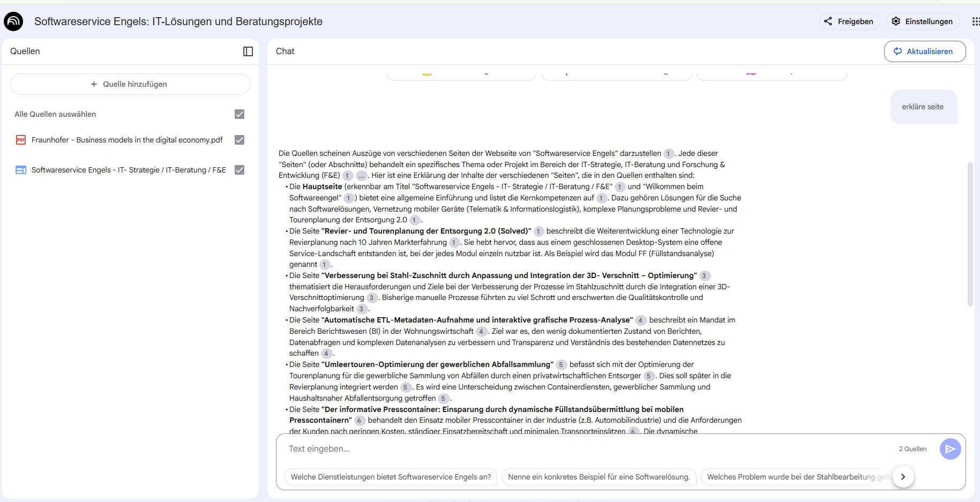
Task: Open citation 1 after "(Solved)"
Action: click(x=538, y=231)
